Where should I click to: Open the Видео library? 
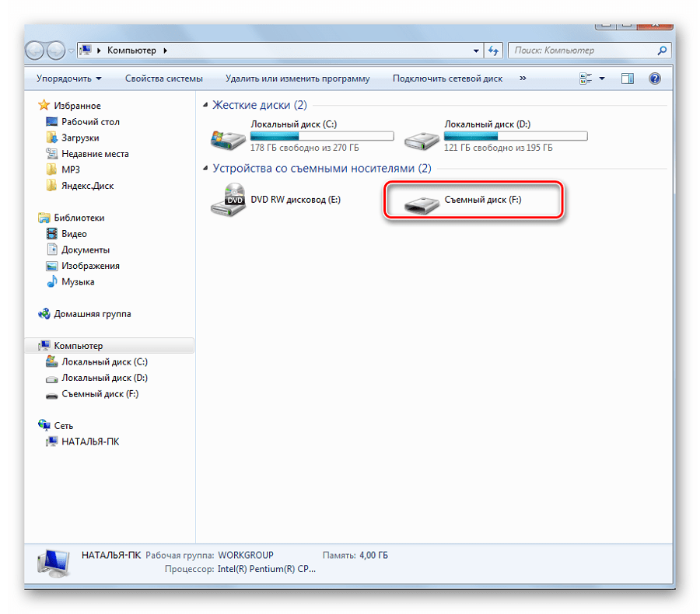[74, 234]
